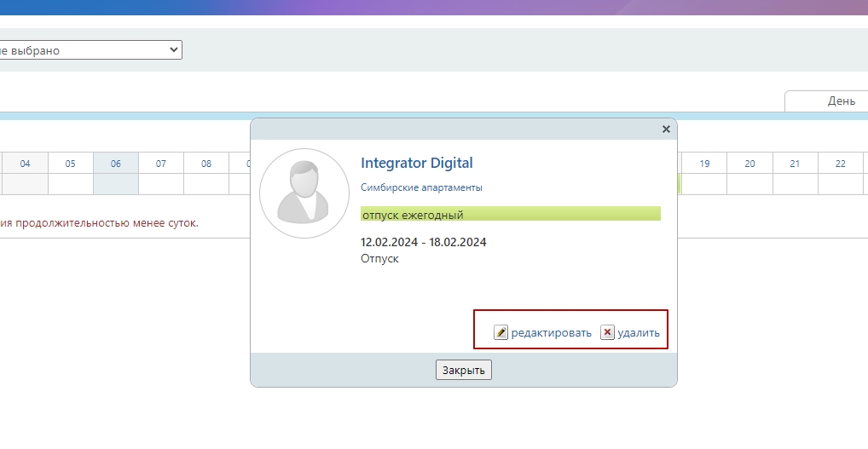
Task: Click the user avatar placeholder image
Action: [x=304, y=193]
